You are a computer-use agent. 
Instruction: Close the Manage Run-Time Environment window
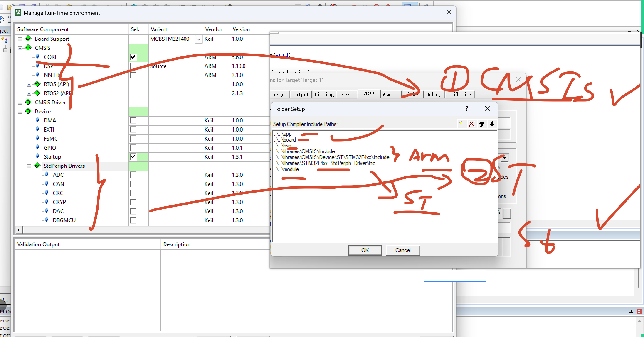449,12
